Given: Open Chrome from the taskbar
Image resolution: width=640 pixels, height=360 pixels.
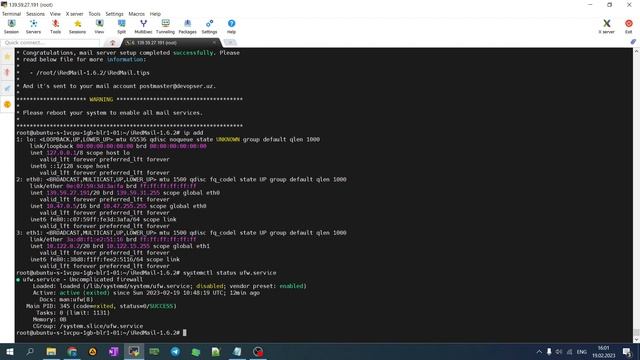Looking at the screenshot, I should (72, 351).
